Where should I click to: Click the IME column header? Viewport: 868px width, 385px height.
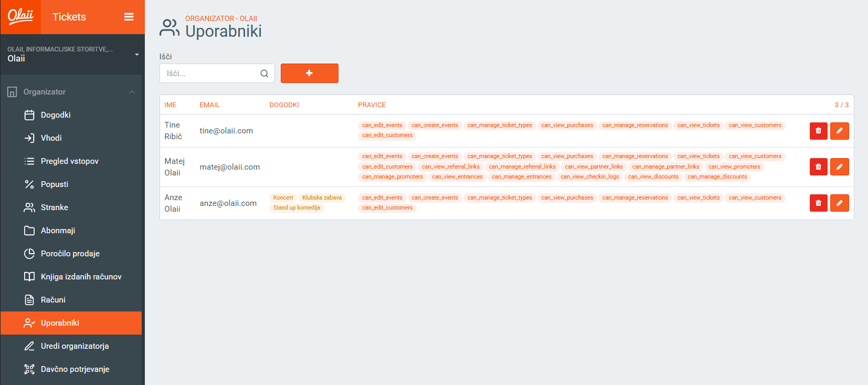tap(170, 105)
